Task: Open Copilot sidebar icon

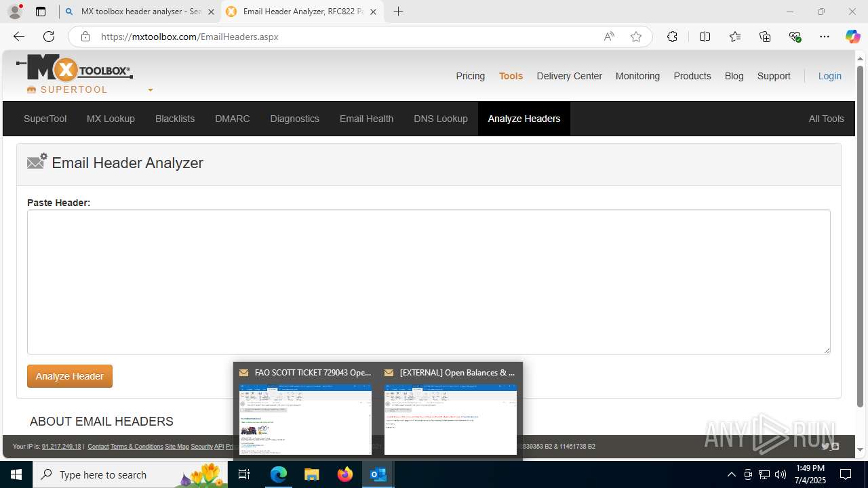Action: (852, 37)
